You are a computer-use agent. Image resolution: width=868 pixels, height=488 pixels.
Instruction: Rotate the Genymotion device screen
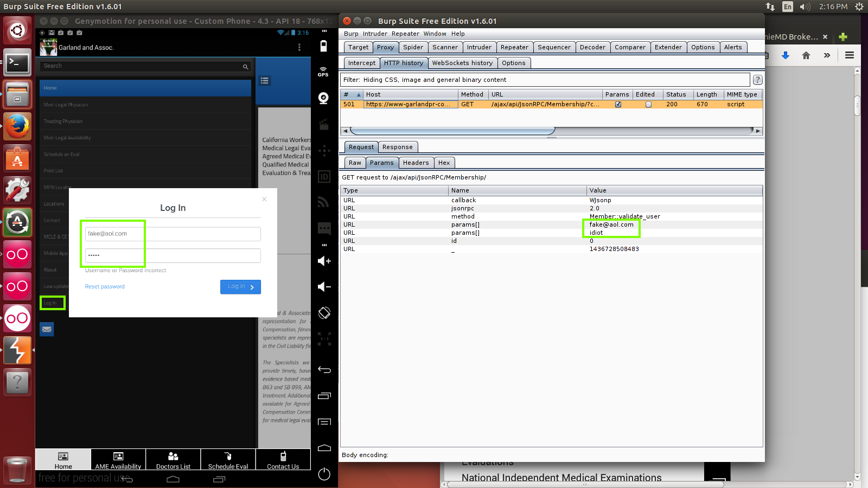(x=324, y=313)
